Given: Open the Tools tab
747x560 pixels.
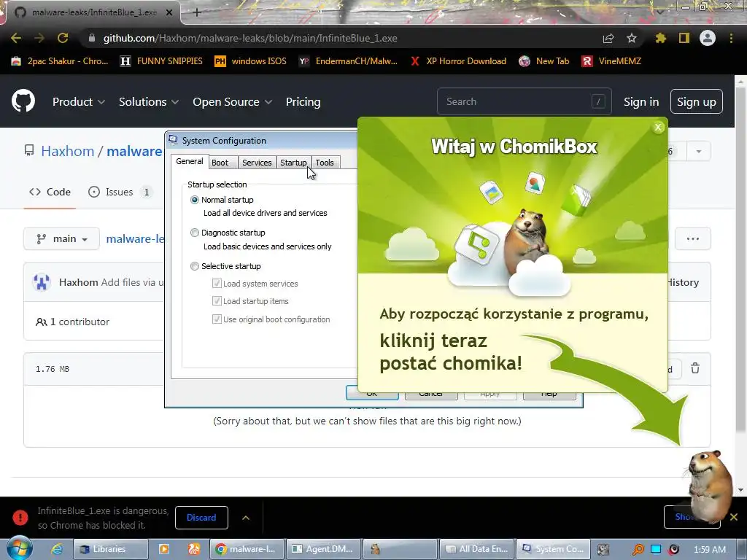Looking at the screenshot, I should pos(325,163).
